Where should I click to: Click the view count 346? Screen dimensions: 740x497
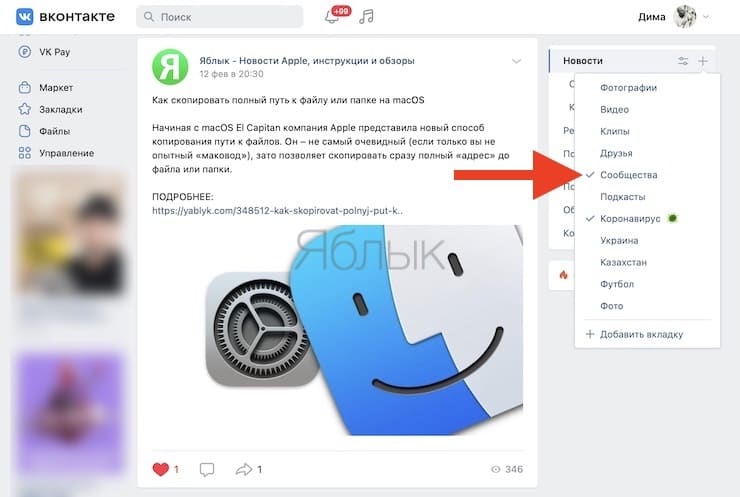514,469
